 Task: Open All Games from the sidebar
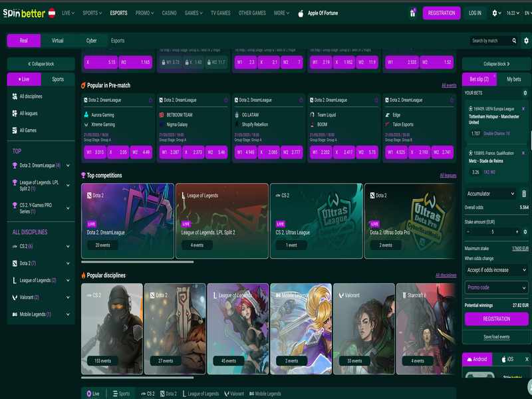pos(27,130)
